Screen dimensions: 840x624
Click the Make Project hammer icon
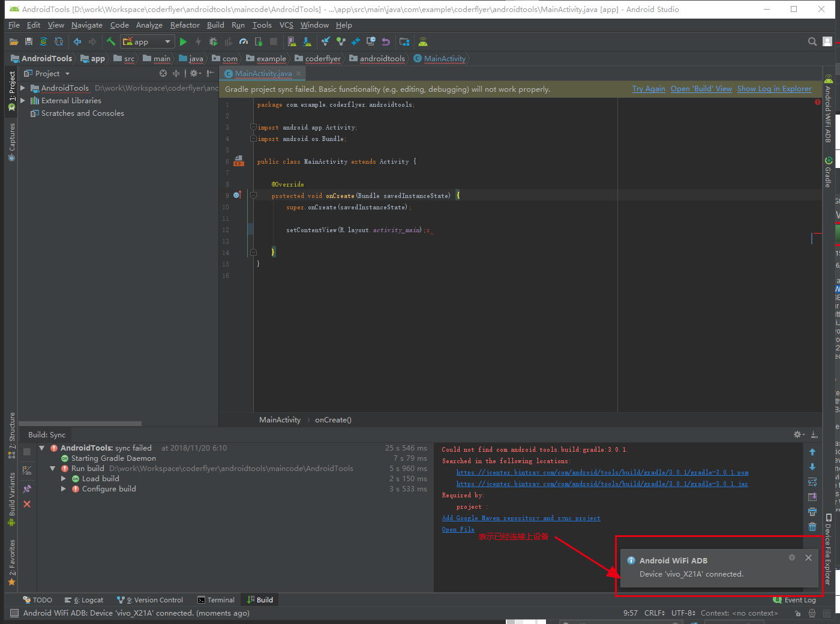click(x=111, y=42)
